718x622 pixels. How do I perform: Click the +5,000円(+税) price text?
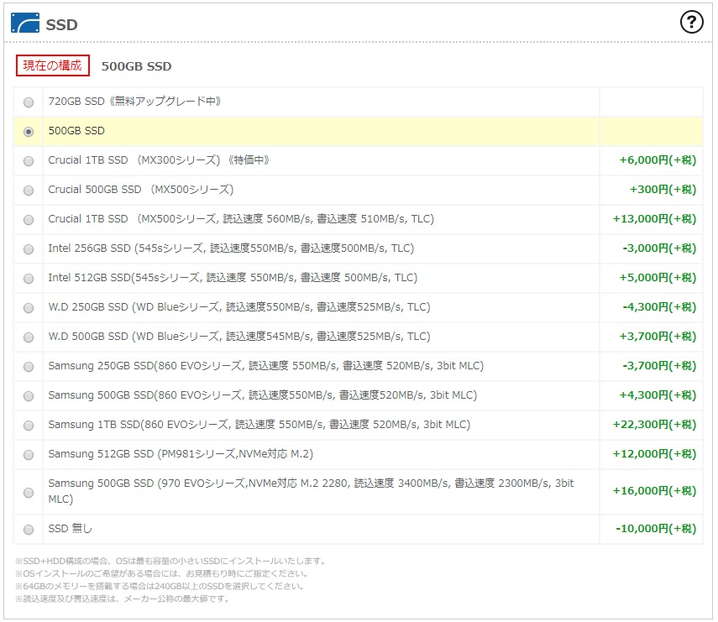658,277
